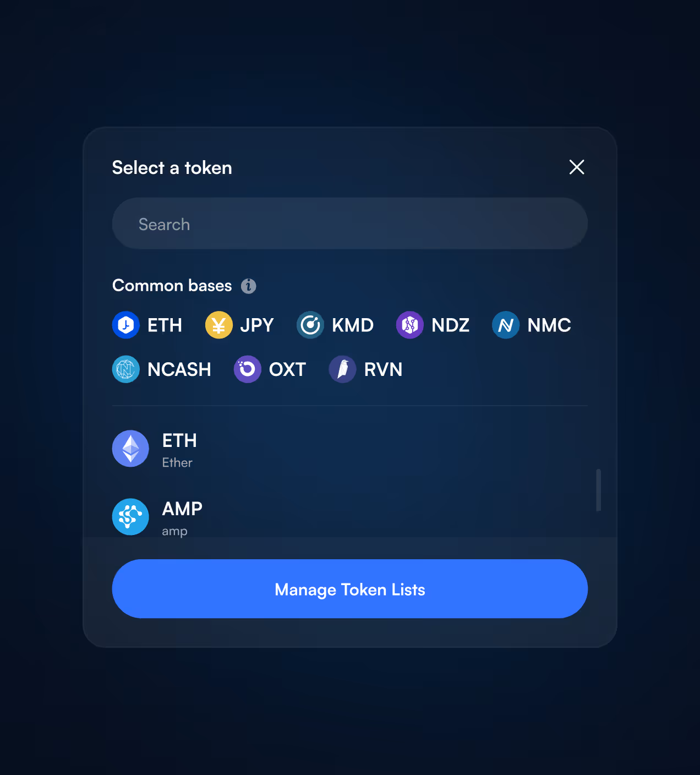Select the NDZ common base chip

pyautogui.click(x=433, y=325)
